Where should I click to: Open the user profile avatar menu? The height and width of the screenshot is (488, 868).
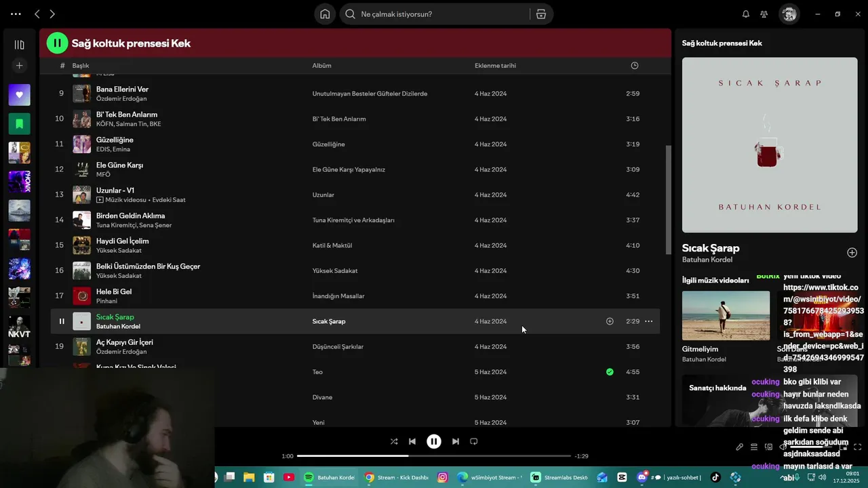[x=789, y=14]
